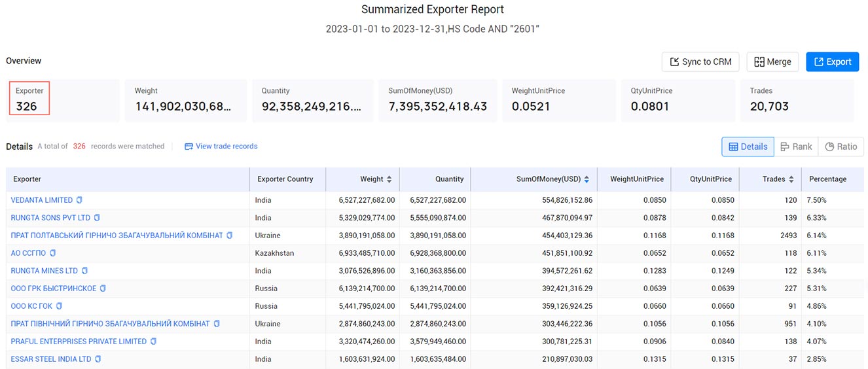Copy icon beside ПРАТ ПОЛТАВСЬКИЙ exporter

tap(229, 236)
